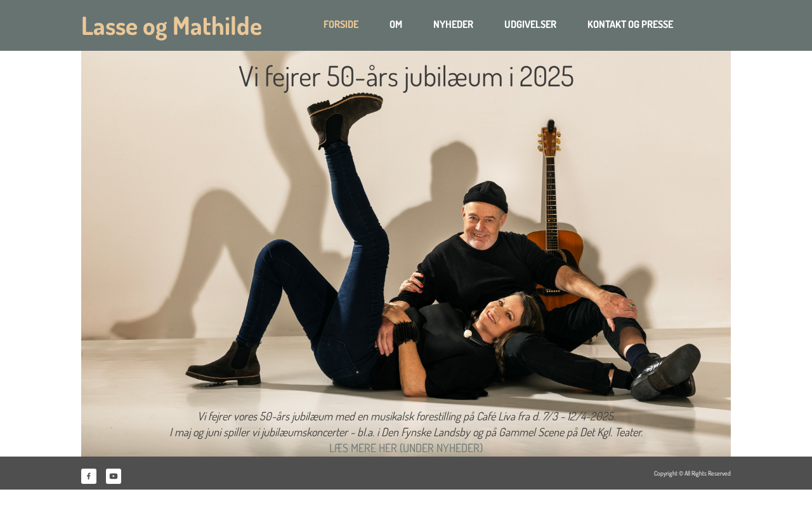The image size is (812, 508).
Task: Open the OM page from the menu
Action: coord(396,25)
